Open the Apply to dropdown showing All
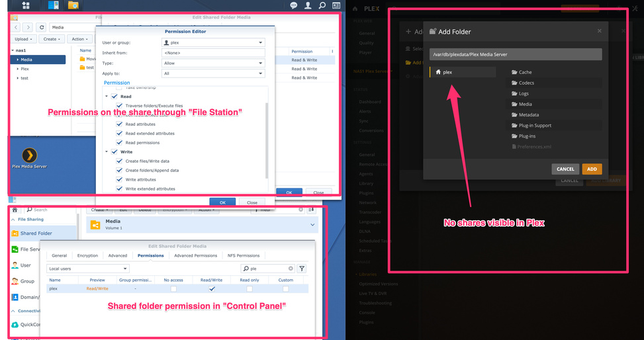 (x=213, y=73)
